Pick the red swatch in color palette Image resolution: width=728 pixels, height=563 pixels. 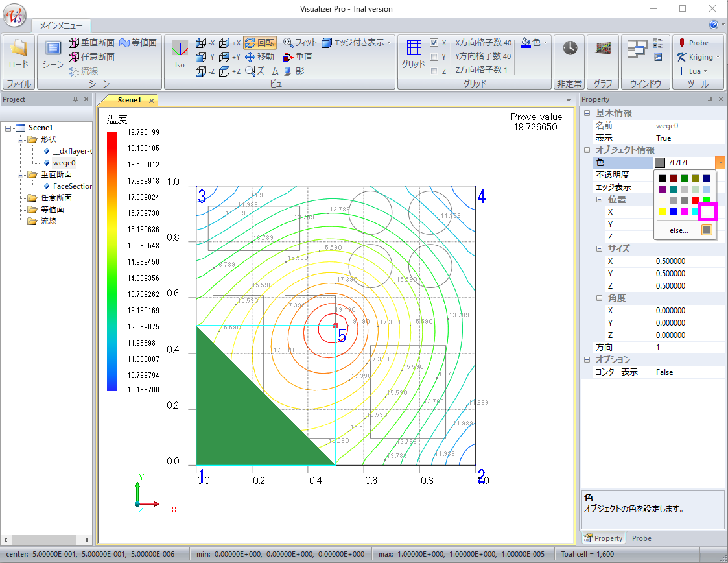695,200
